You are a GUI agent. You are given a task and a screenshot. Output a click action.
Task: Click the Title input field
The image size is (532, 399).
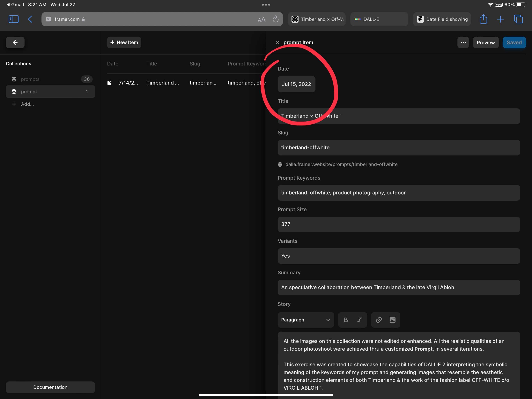point(399,116)
